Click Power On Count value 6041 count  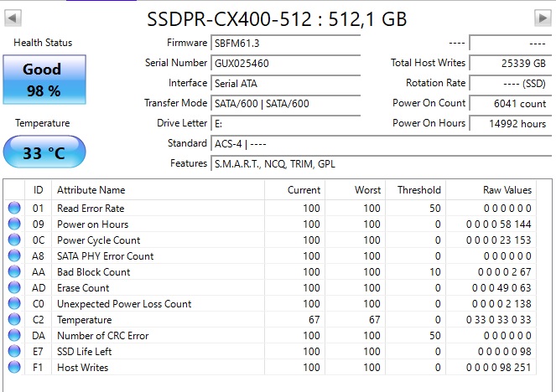511,103
